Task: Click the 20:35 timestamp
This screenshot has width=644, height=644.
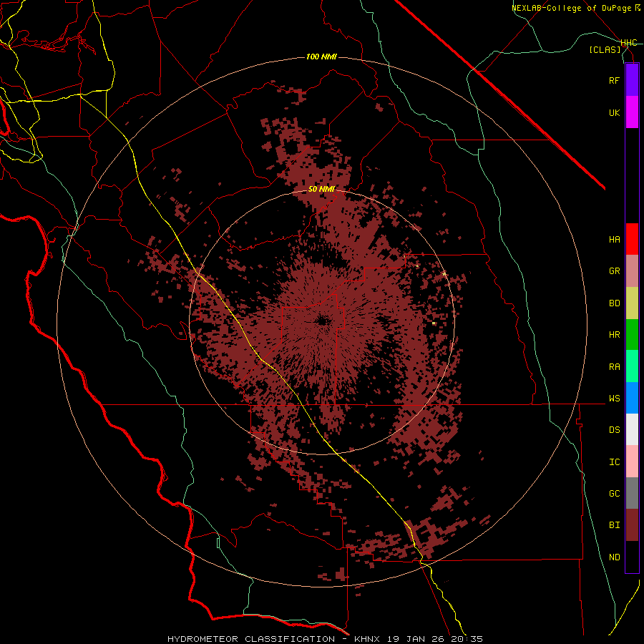Action: click(x=468, y=639)
